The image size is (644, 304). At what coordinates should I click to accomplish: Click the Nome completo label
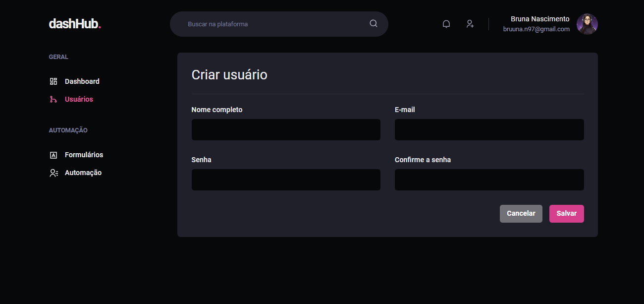point(217,110)
